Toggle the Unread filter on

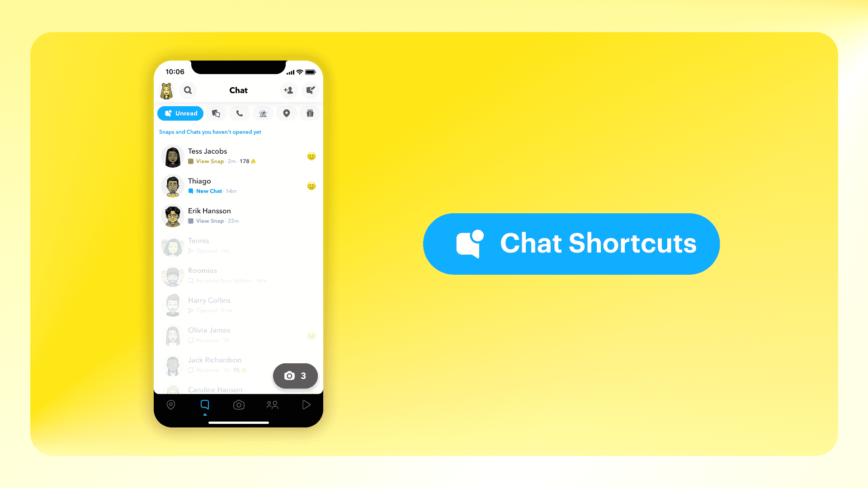click(180, 113)
